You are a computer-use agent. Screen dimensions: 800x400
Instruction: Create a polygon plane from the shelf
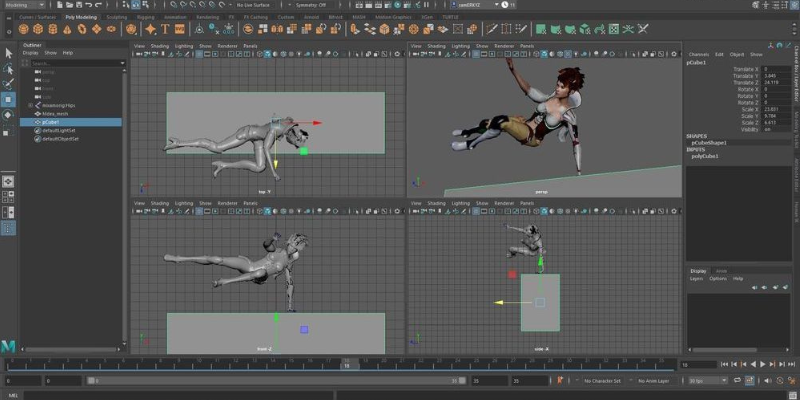(x=96, y=29)
